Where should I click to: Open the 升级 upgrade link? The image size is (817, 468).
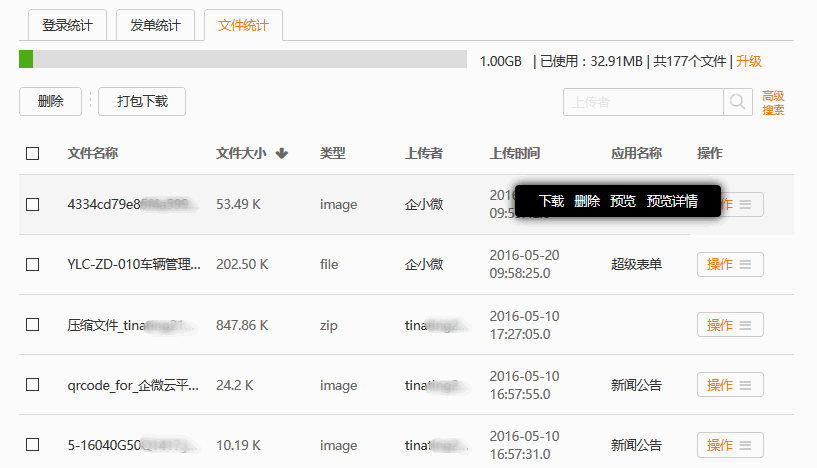pos(749,61)
